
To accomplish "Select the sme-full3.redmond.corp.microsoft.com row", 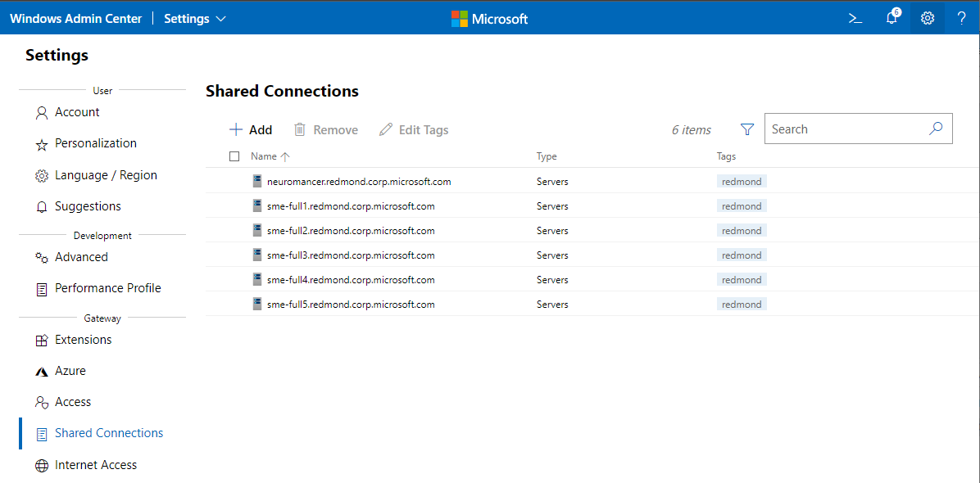I will coord(351,255).
